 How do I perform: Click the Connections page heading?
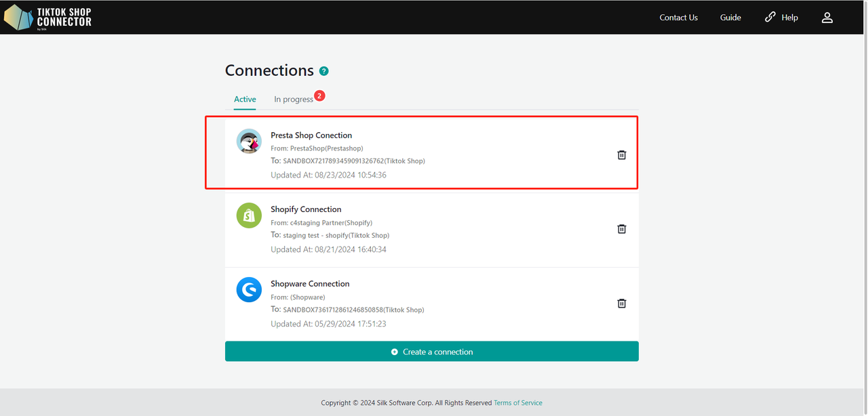pyautogui.click(x=269, y=70)
